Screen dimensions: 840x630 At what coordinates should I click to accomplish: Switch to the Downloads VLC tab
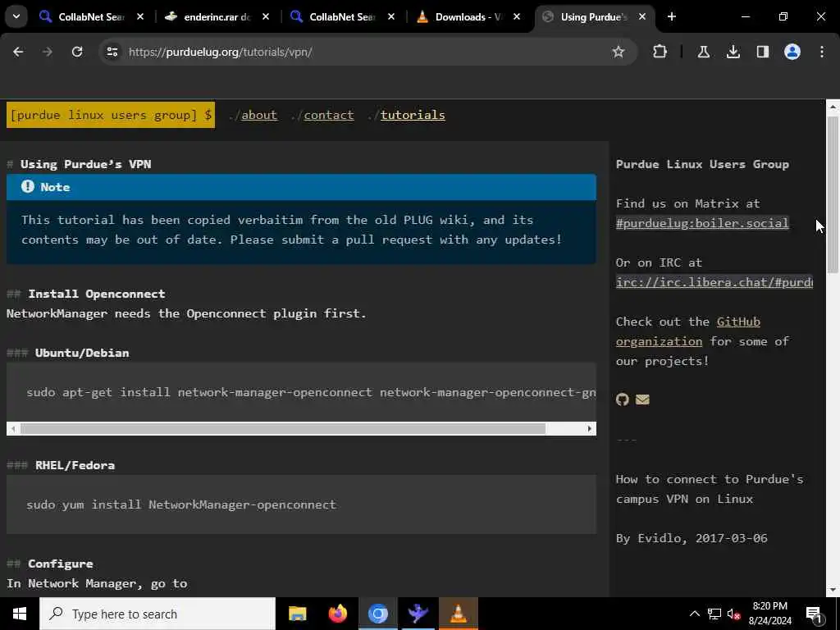pyautogui.click(x=468, y=16)
